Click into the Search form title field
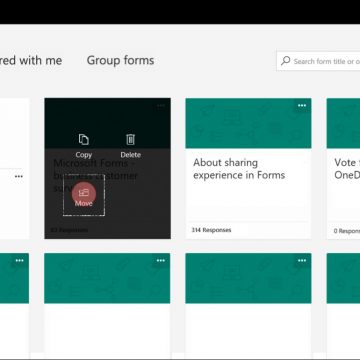The width and height of the screenshot is (360, 360). tap(318, 61)
